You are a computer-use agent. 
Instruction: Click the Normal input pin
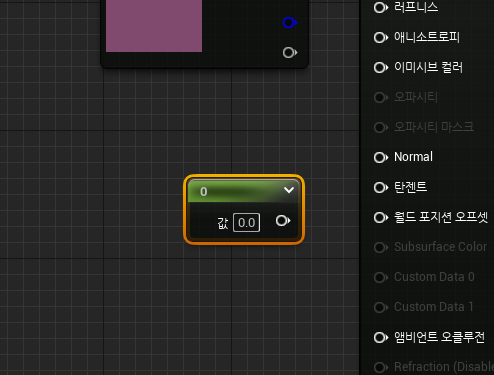point(381,157)
